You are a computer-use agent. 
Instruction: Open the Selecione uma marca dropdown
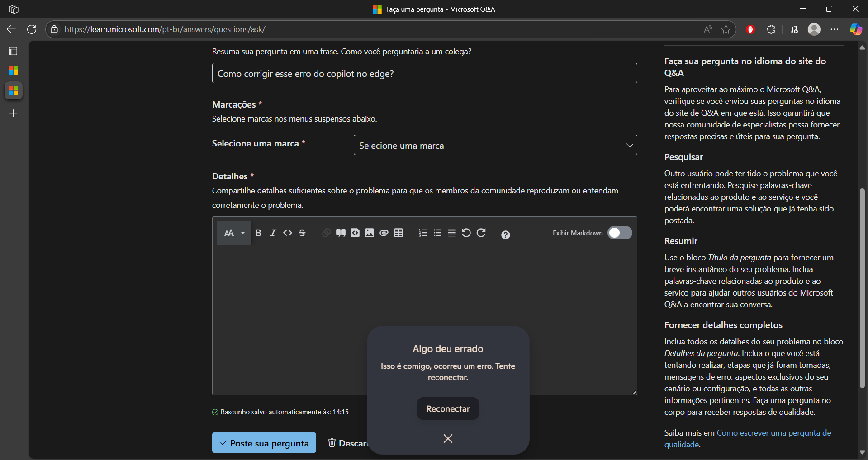coord(495,145)
